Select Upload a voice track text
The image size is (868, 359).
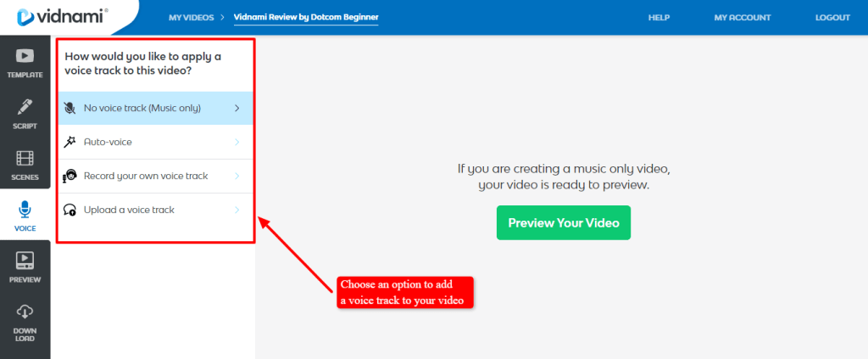tap(129, 210)
